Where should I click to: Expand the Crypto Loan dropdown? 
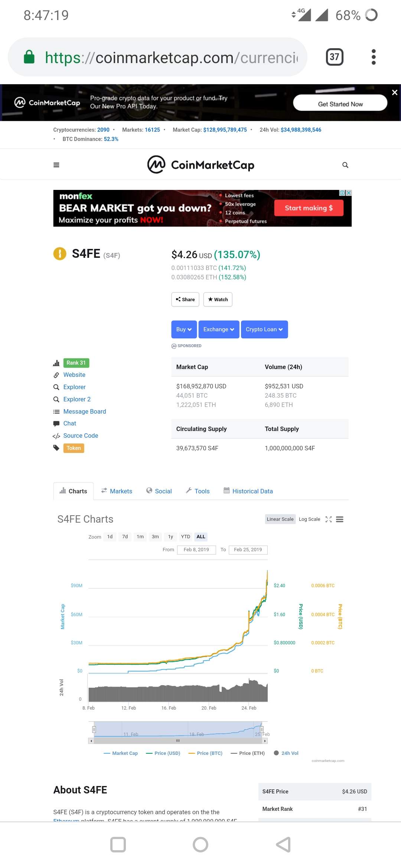[264, 329]
